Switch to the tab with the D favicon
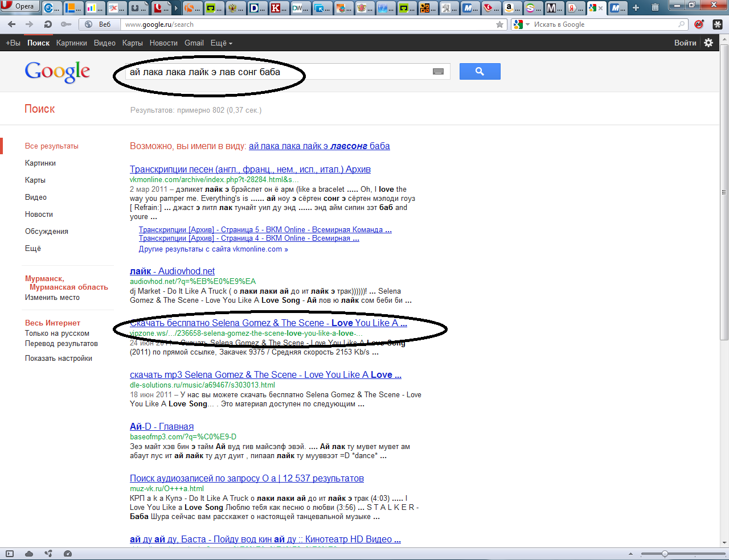The image size is (729, 560). [x=258, y=8]
